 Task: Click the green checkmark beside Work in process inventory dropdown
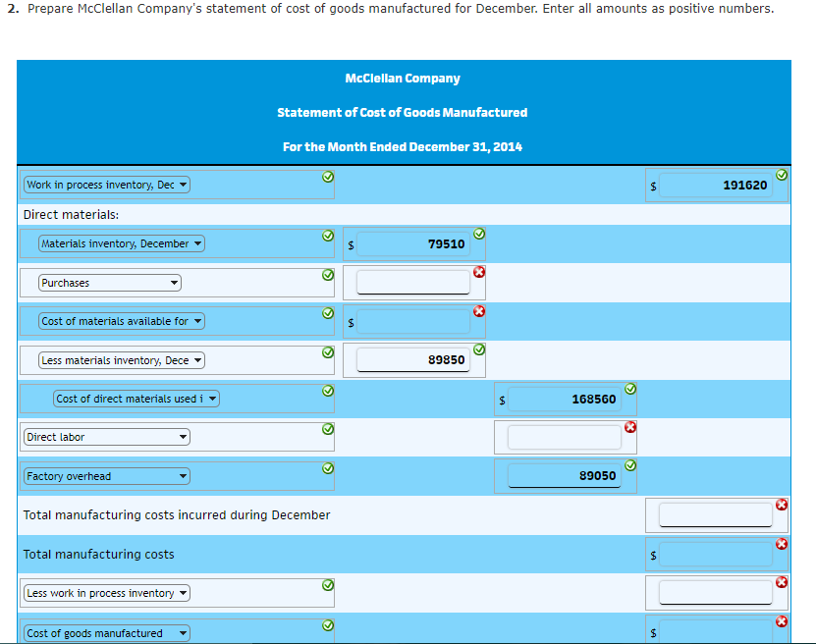pos(327,177)
